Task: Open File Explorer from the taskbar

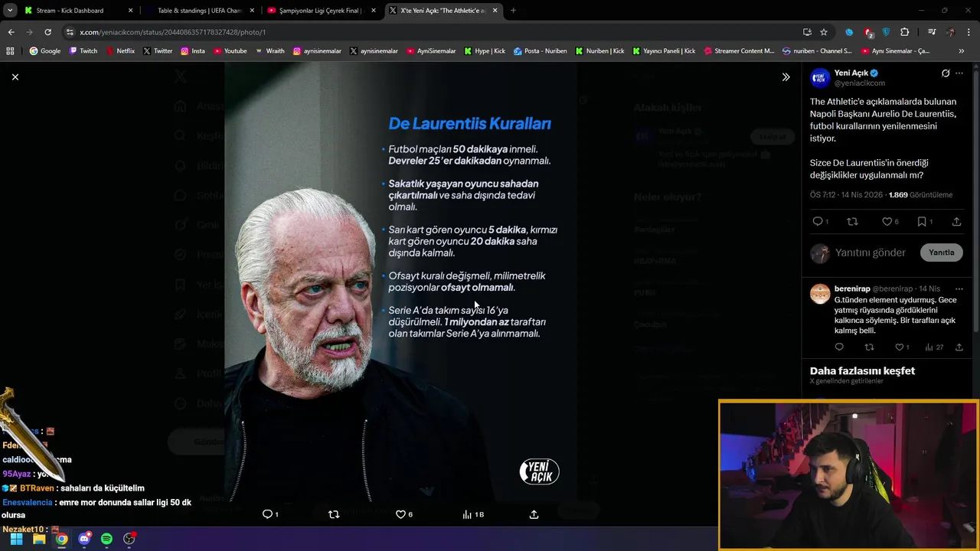Action: coord(39,539)
